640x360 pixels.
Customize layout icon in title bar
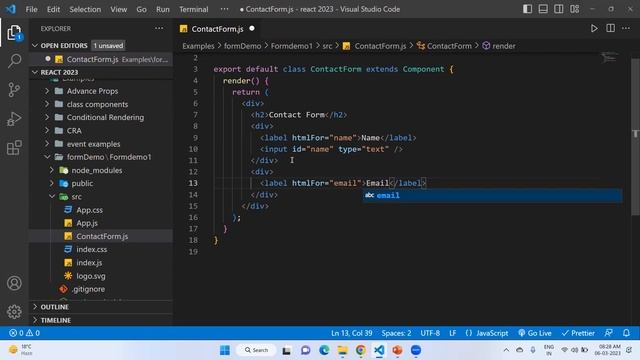574,9
